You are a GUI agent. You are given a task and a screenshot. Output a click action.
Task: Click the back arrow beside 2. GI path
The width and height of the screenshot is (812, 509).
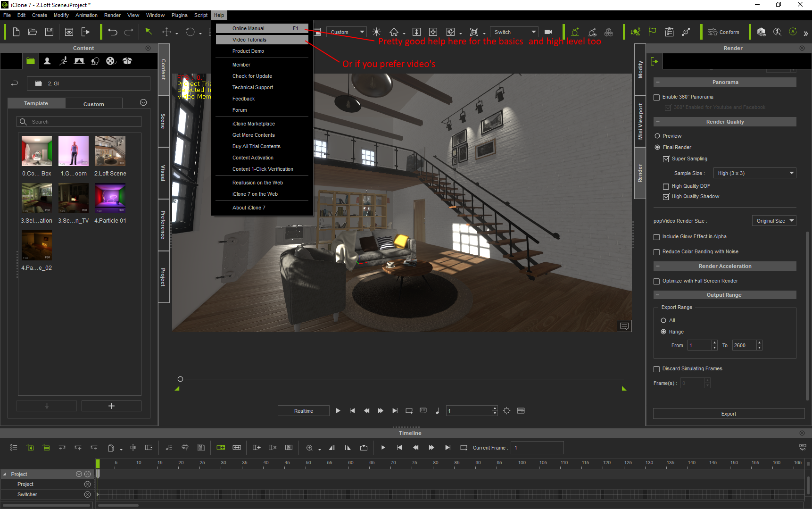pos(15,83)
